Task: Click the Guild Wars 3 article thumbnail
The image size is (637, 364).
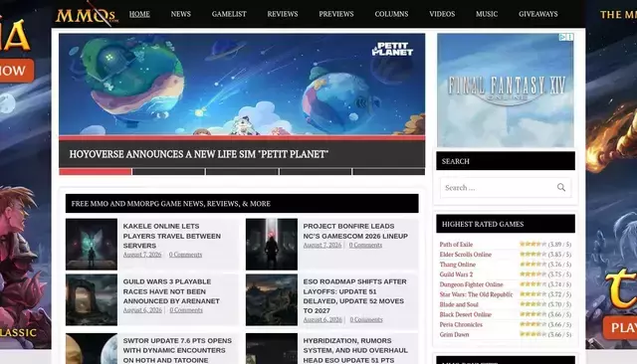Action: click(92, 300)
